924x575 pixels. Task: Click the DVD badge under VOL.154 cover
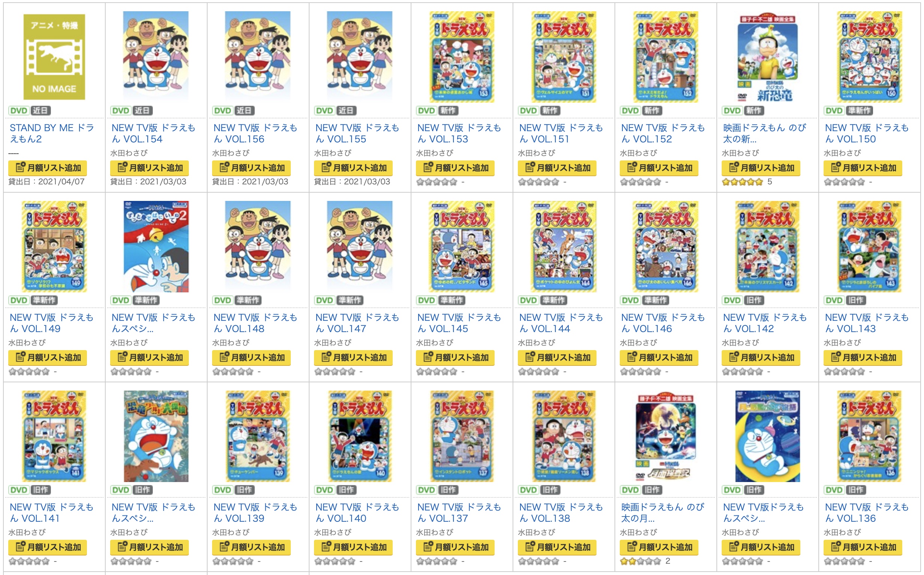click(121, 111)
